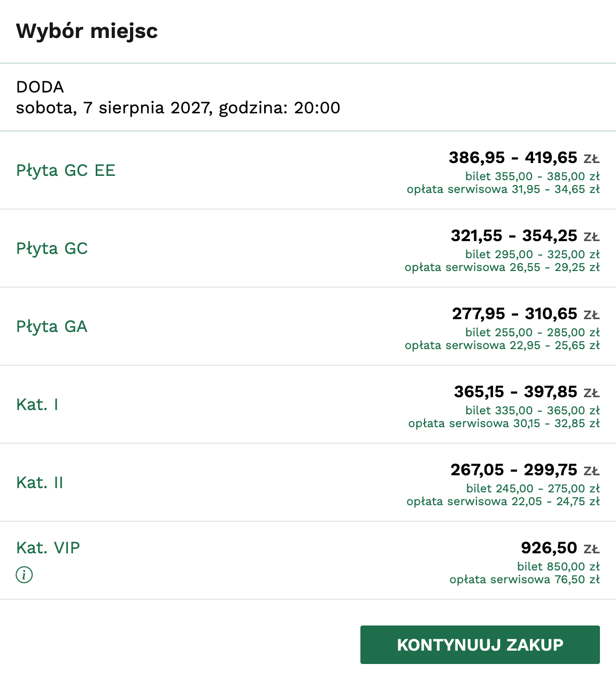Viewport: 616px width, 695px height.
Task: Click the 386,95 - 419,65 zł price
Action: click(523, 158)
